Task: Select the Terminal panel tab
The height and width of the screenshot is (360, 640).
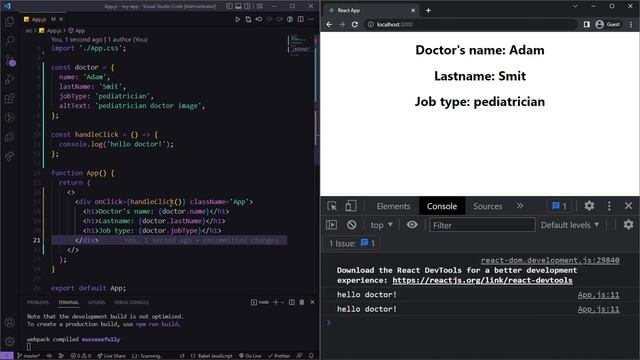Action: point(68,302)
